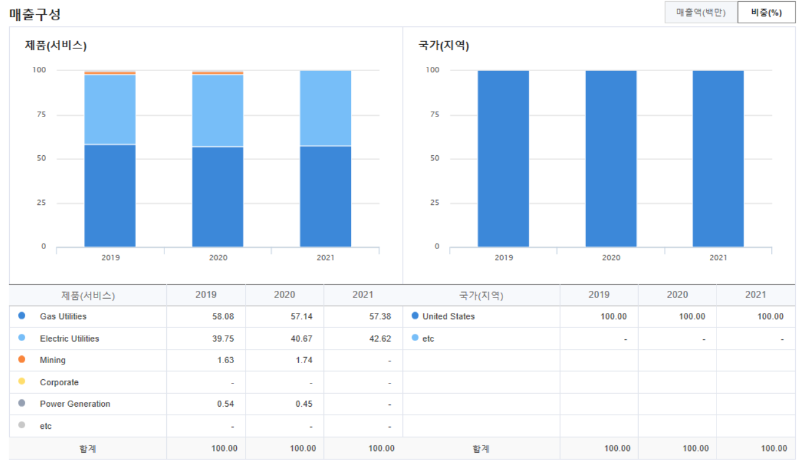This screenshot has height=461, width=800.
Task: Click the 국가(지역) chart title
Action: [x=443, y=45]
